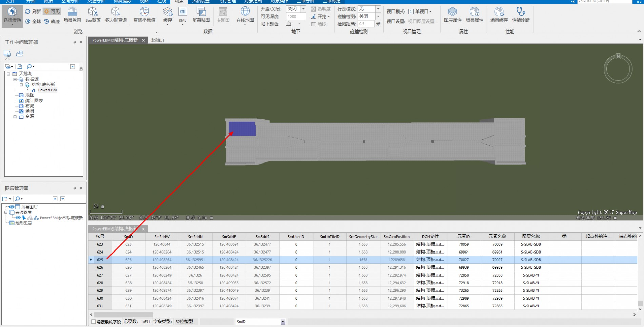Close the PowerEBM scene tab
This screenshot has width=644, height=327.
[143, 40]
